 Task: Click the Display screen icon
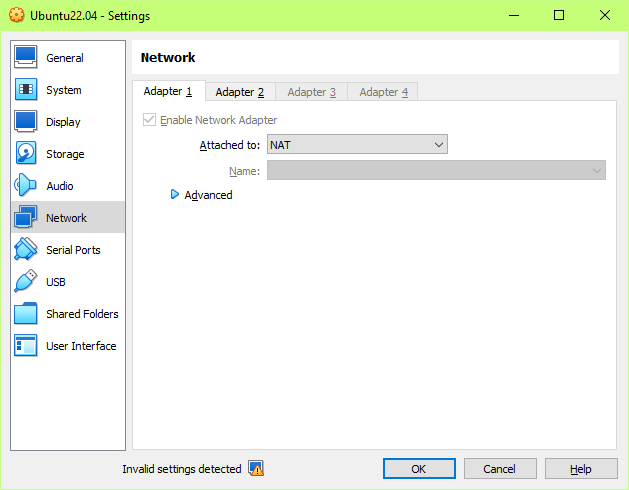point(26,121)
